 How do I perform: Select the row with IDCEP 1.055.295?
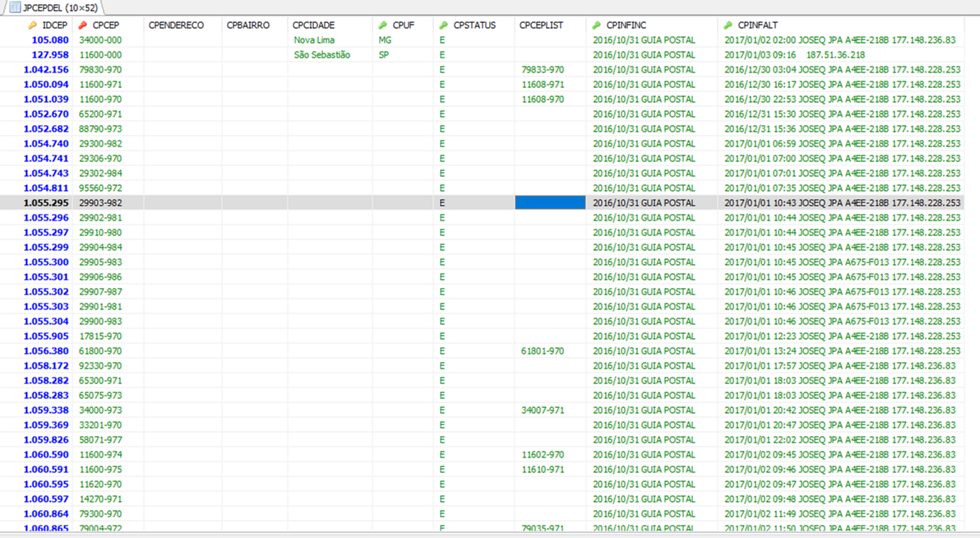[482, 202]
